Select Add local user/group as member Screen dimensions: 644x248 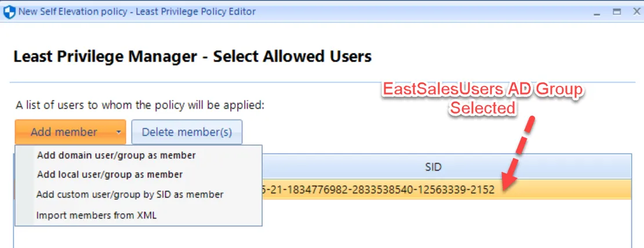point(110,174)
